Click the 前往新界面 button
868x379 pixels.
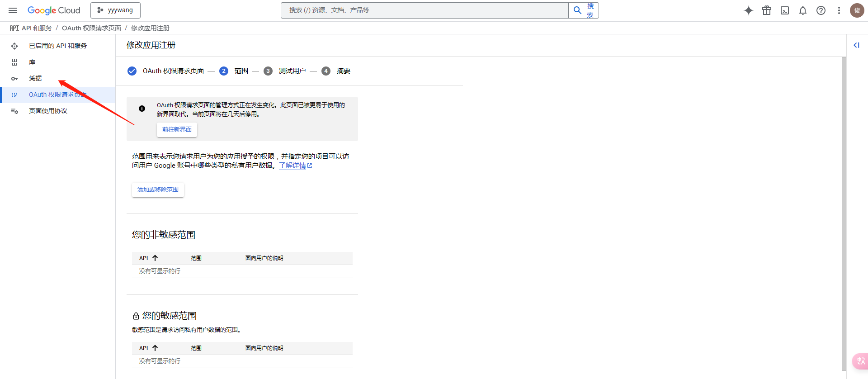pos(177,130)
